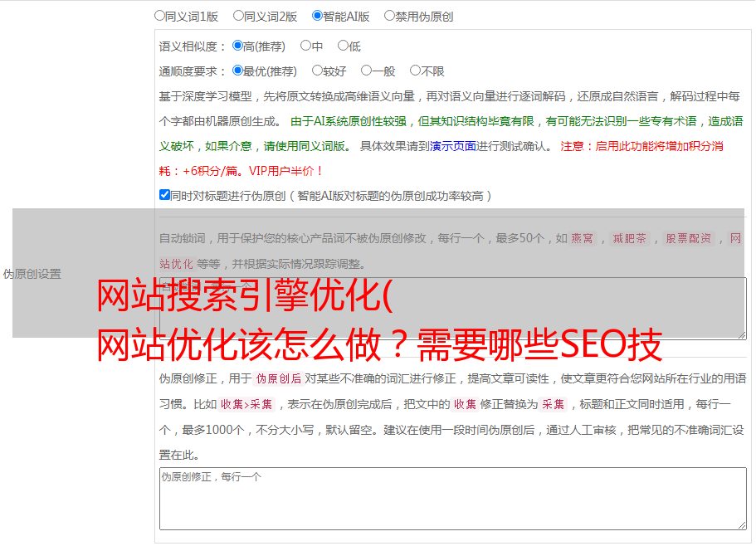Viewport: 756px width, 546px height.
Task: Choose 最优(推荐) for 通顺度要求
Action: tap(238, 71)
